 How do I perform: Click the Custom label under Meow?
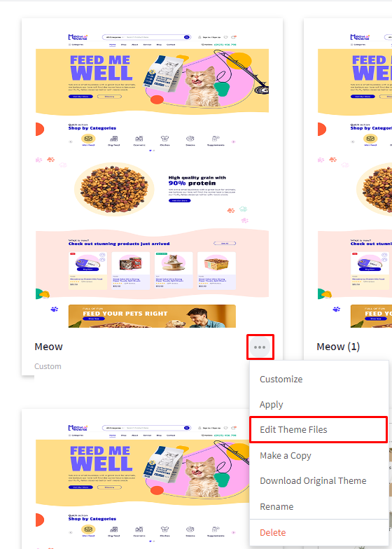coord(48,366)
